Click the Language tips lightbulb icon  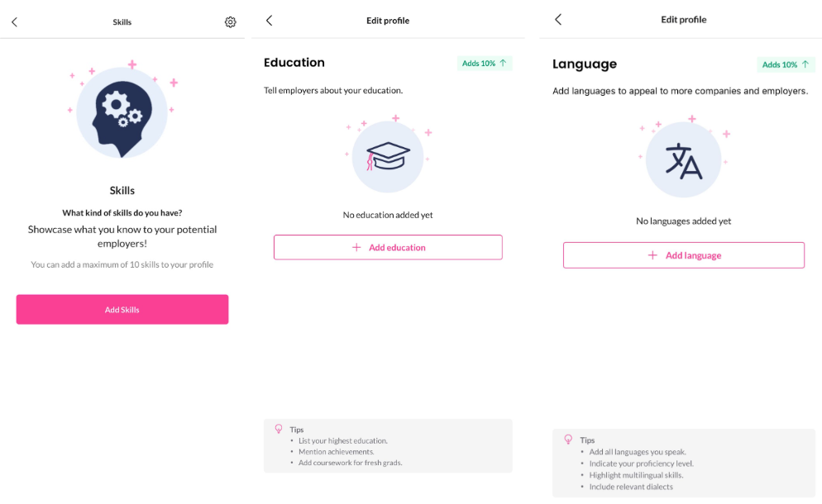point(568,440)
